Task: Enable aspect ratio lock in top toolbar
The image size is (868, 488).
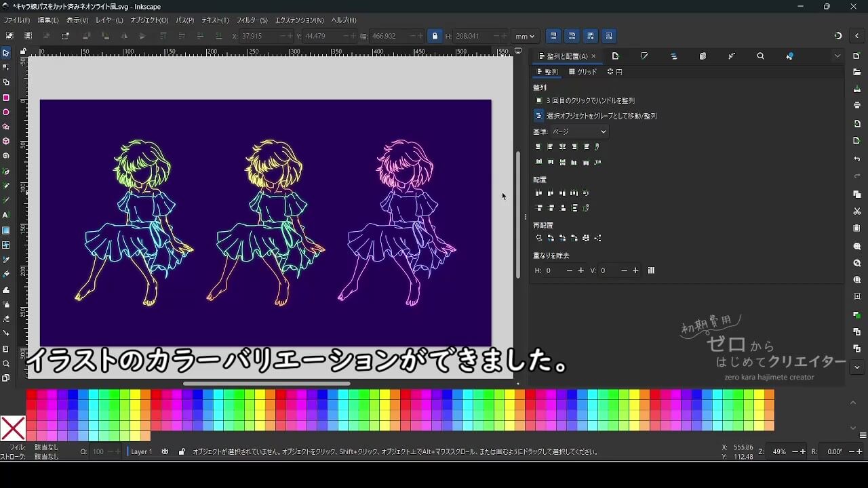Action: pos(434,36)
